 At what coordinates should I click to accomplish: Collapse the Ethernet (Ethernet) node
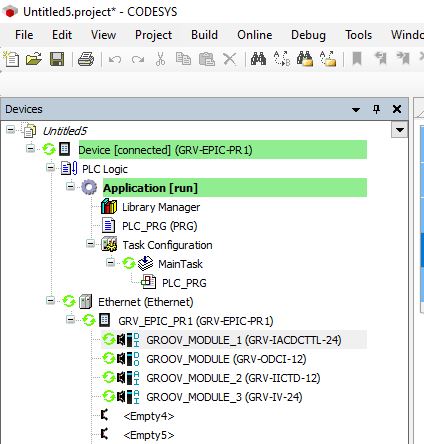pyautogui.click(x=50, y=300)
